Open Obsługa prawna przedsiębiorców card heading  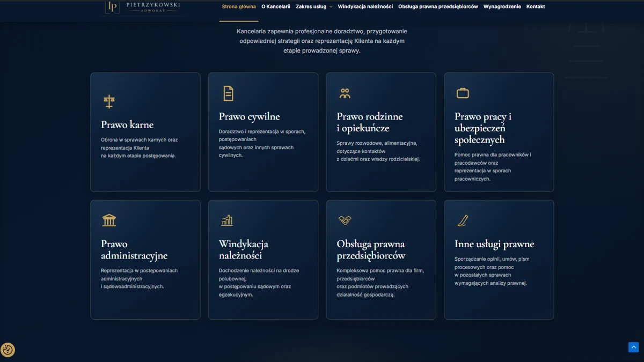[x=371, y=249]
